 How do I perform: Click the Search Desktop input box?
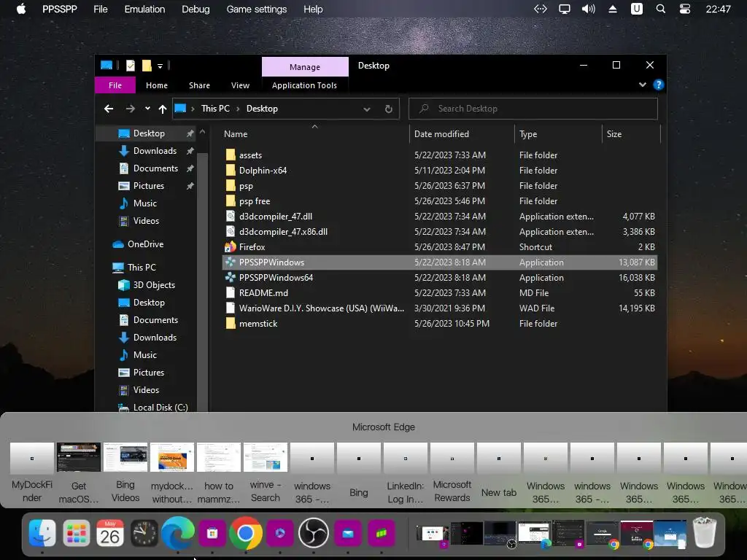coord(533,109)
